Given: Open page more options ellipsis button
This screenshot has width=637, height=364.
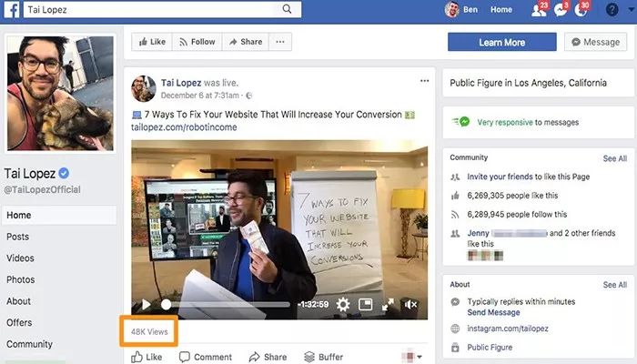Looking at the screenshot, I should click(x=280, y=42).
